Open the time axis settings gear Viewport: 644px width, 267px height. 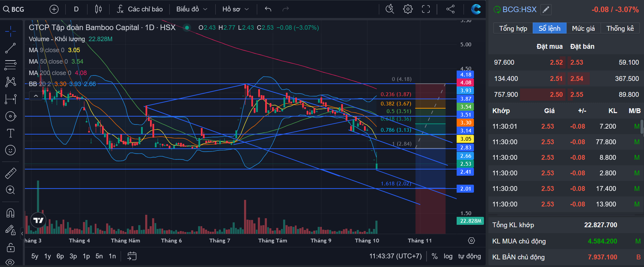coord(472,240)
